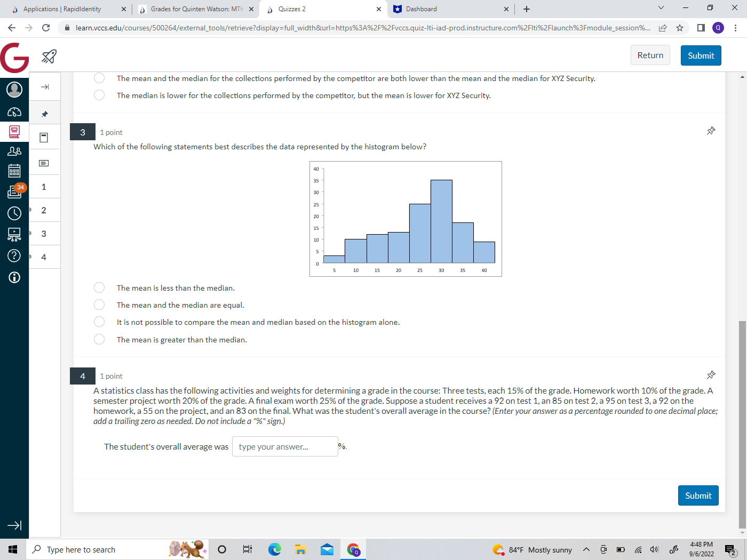This screenshot has height=560, width=747.
Task: Open Windows Start menu
Action: [x=13, y=549]
